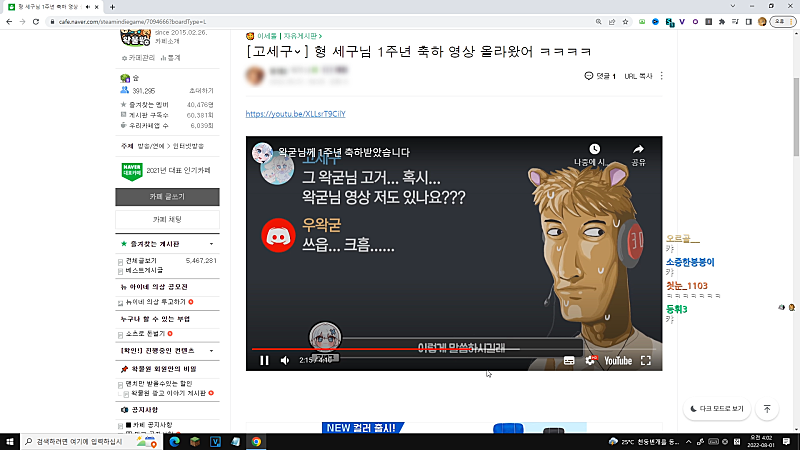Launch Microsoft Edge from the taskbar

pyautogui.click(x=174, y=441)
